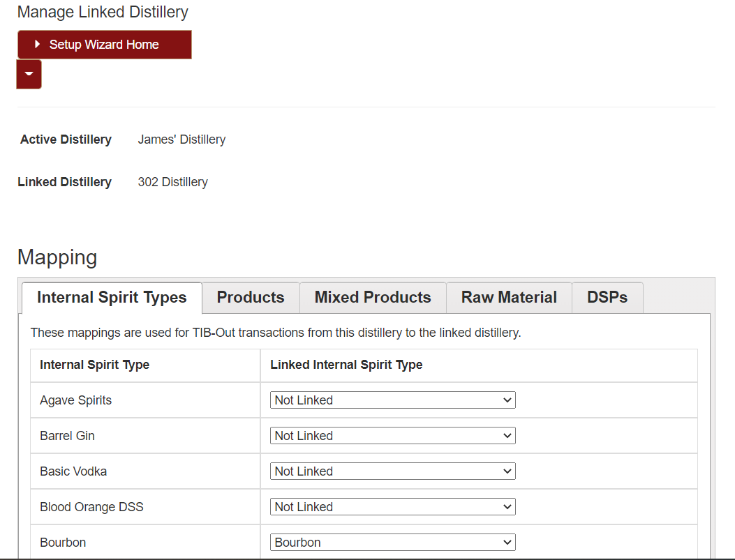Click the Blood Orange DSS row label
This screenshot has width=735, height=560.
pos(92,506)
